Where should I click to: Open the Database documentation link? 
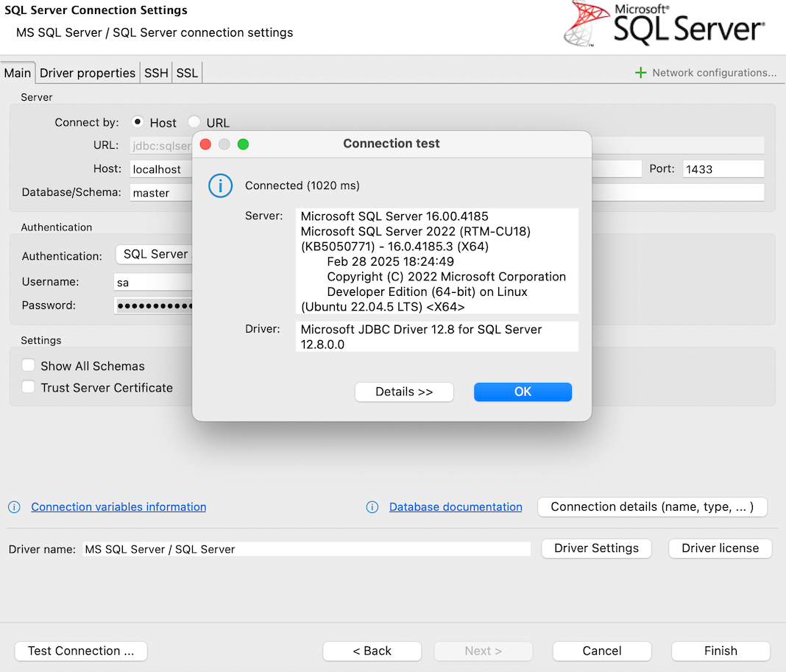click(456, 507)
